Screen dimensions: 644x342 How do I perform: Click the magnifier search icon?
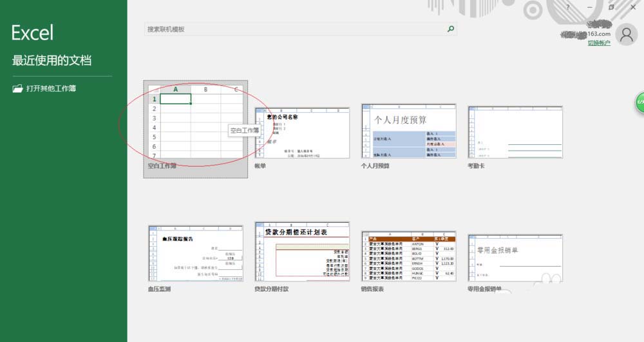point(451,29)
